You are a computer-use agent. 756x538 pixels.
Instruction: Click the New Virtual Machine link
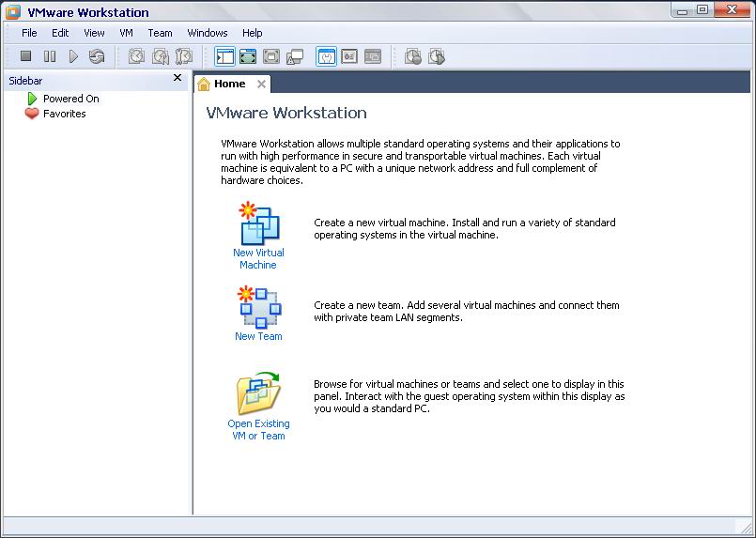258,258
